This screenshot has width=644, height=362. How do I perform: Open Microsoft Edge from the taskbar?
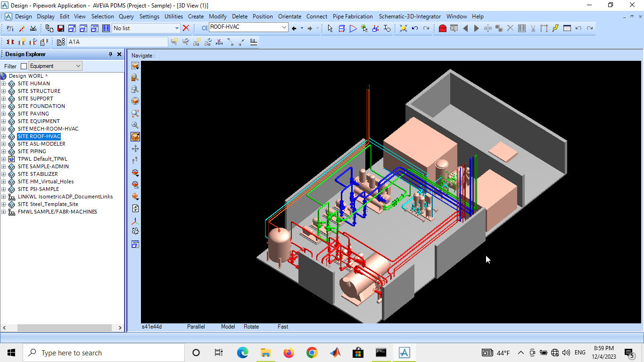242,353
